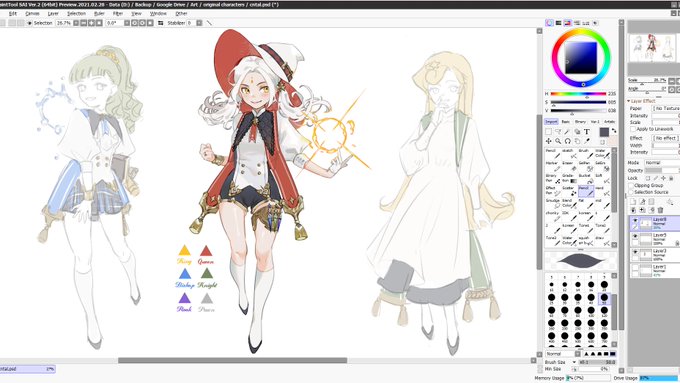Toggle the lock-all (padlock) option

(671, 178)
